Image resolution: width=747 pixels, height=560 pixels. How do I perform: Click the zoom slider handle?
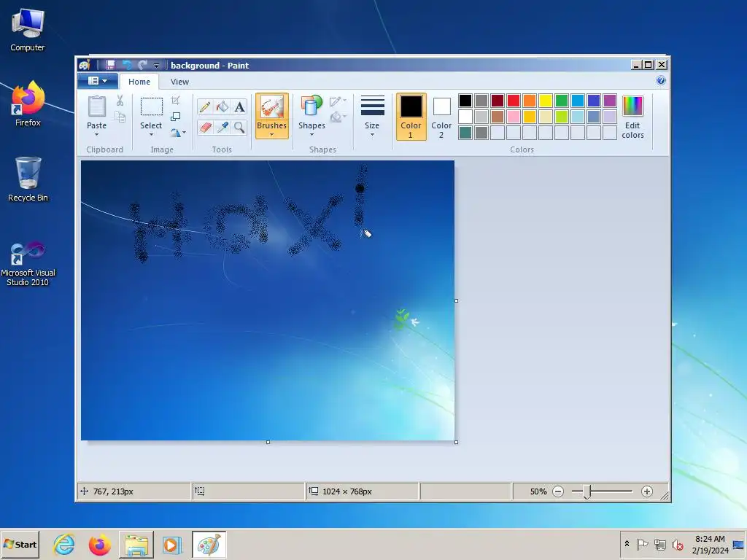tap(587, 492)
